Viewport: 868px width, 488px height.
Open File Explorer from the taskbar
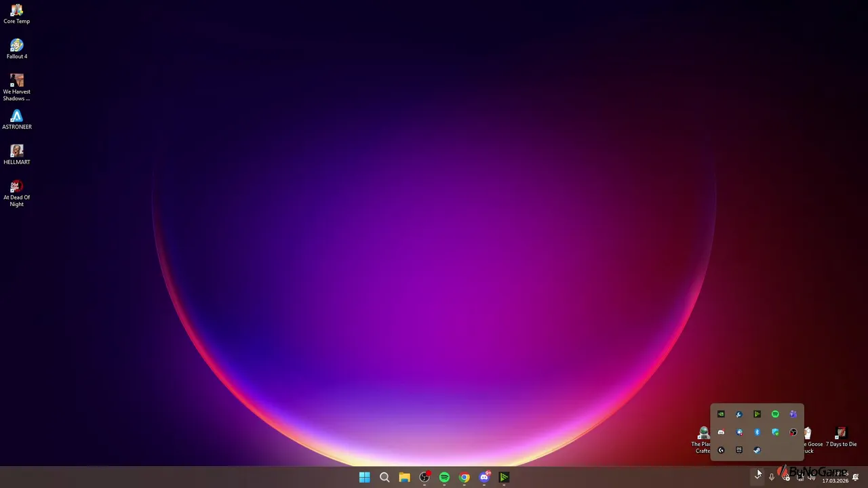[404, 477]
